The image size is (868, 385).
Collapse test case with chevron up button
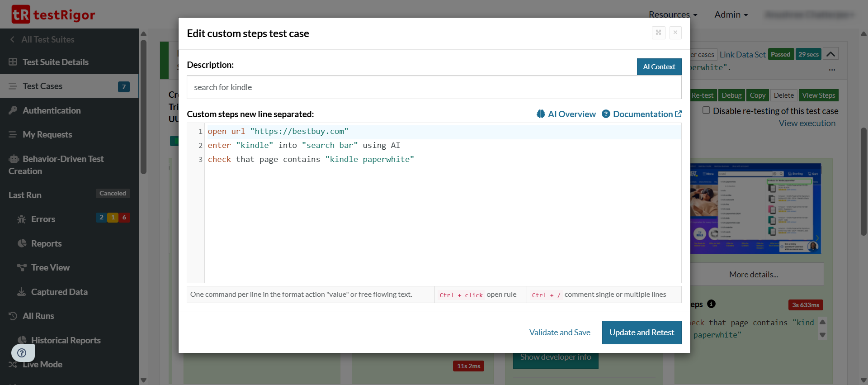(x=830, y=54)
